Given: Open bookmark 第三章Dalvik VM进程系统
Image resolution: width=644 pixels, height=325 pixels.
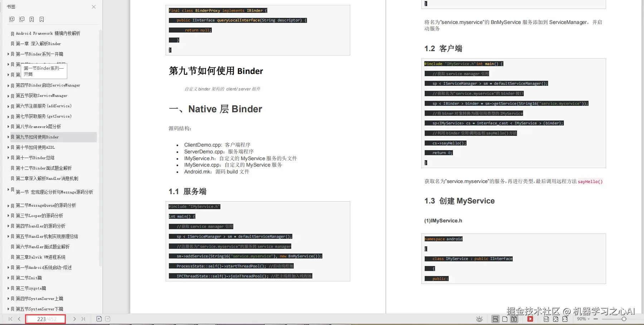Looking at the screenshot, I should click(x=40, y=257).
